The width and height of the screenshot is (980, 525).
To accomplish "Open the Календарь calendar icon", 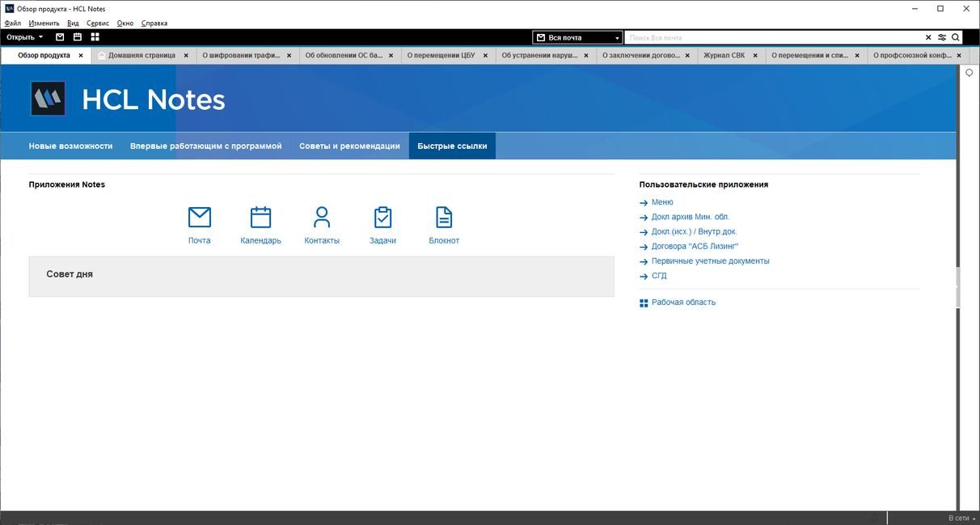I will (x=260, y=218).
